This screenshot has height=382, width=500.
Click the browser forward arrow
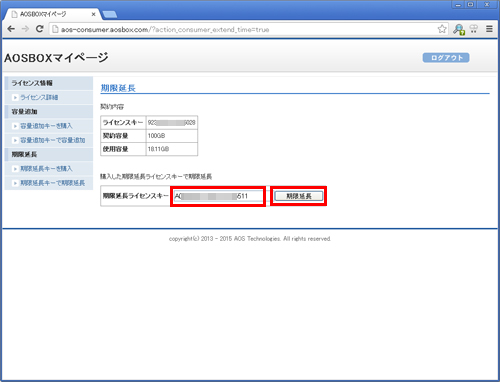[25, 29]
